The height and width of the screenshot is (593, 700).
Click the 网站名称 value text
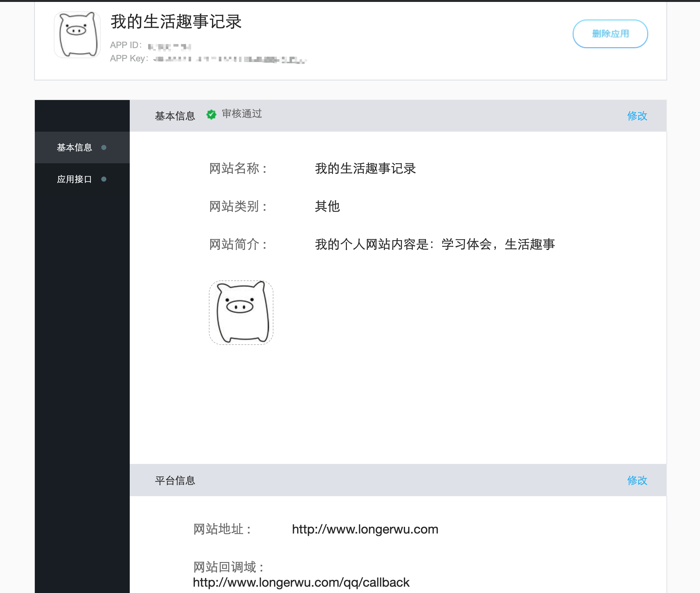tap(365, 168)
